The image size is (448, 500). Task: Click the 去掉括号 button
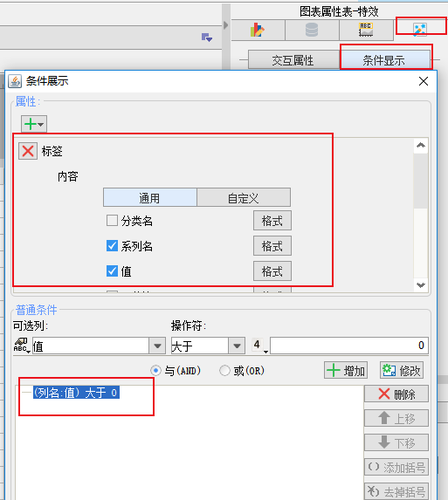pos(396,491)
